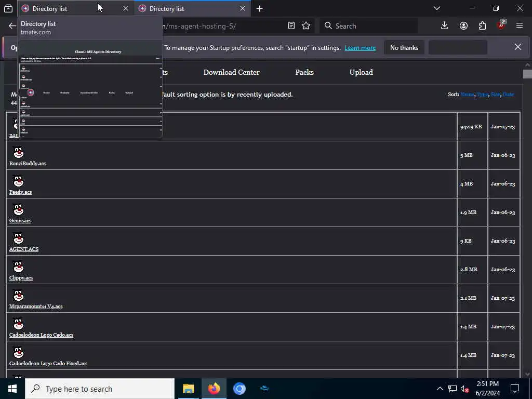Go back with the back arrow
The width and height of the screenshot is (532, 399).
coord(12,26)
